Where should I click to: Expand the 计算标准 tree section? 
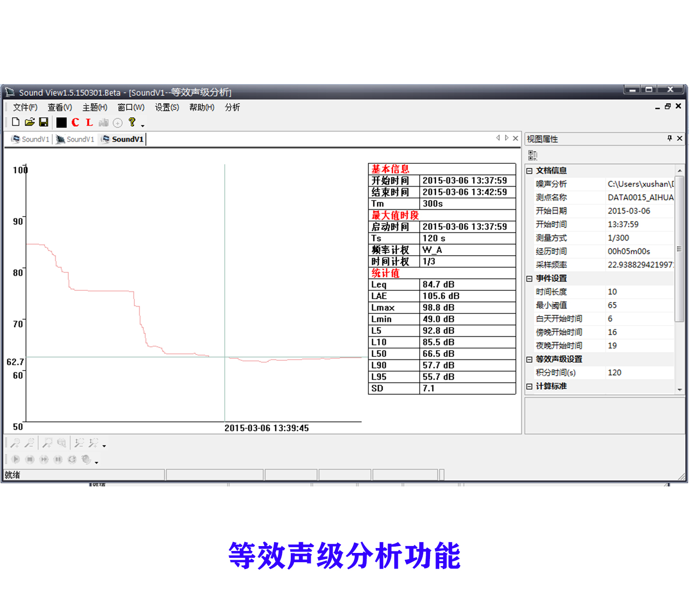(529, 386)
